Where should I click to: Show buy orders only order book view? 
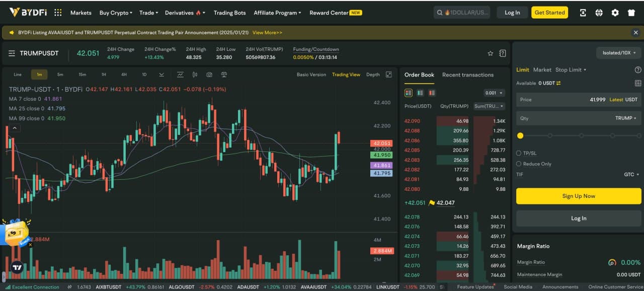coord(420,93)
